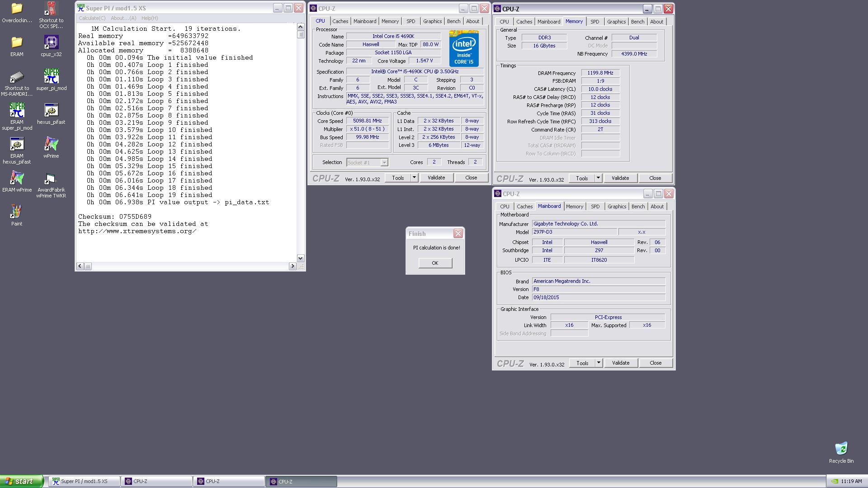Launch ERAM super_pi_mod desktop icon

pos(17,117)
